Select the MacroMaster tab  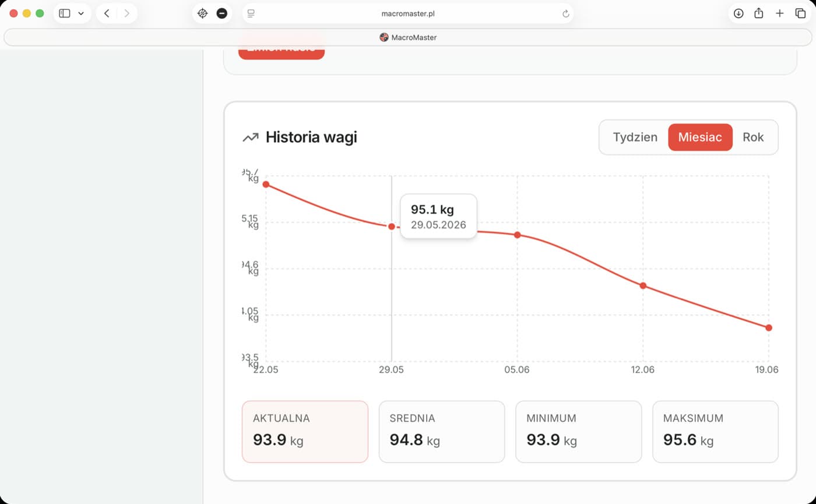coord(408,37)
